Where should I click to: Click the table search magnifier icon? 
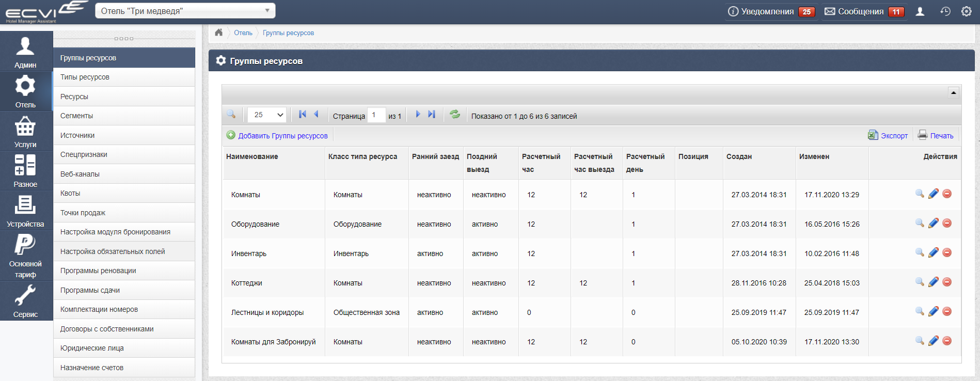[231, 115]
